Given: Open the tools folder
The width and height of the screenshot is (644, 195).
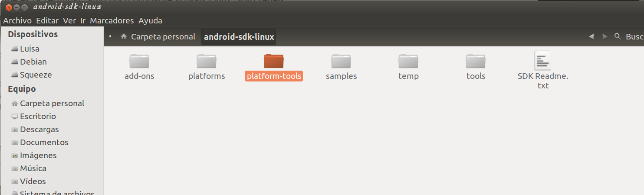Looking at the screenshot, I should [x=476, y=62].
